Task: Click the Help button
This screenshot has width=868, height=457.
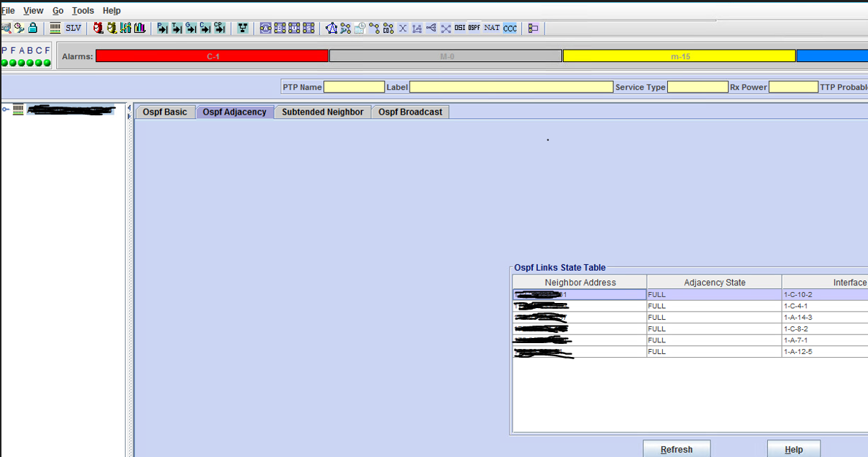Action: coord(794,448)
